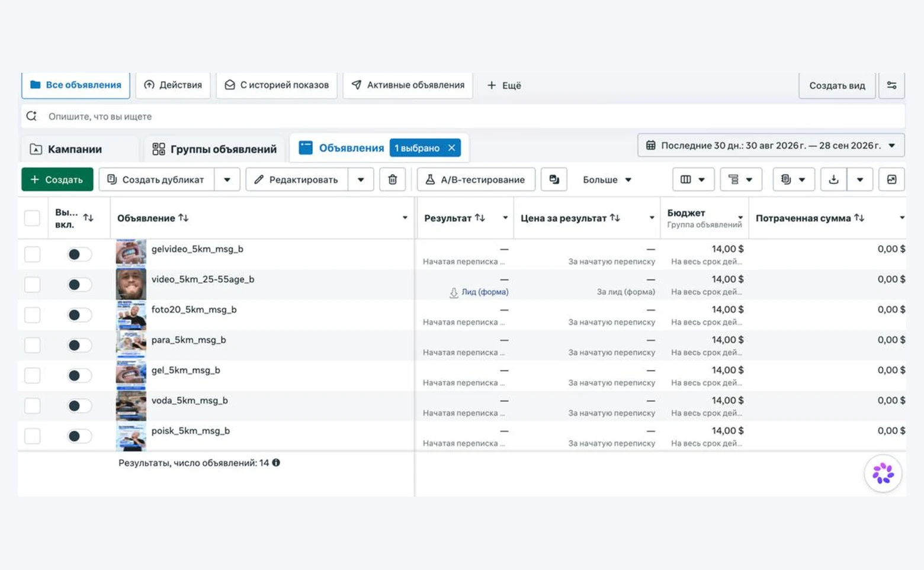
Task: Sort by Результат column arrows
Action: (x=480, y=218)
